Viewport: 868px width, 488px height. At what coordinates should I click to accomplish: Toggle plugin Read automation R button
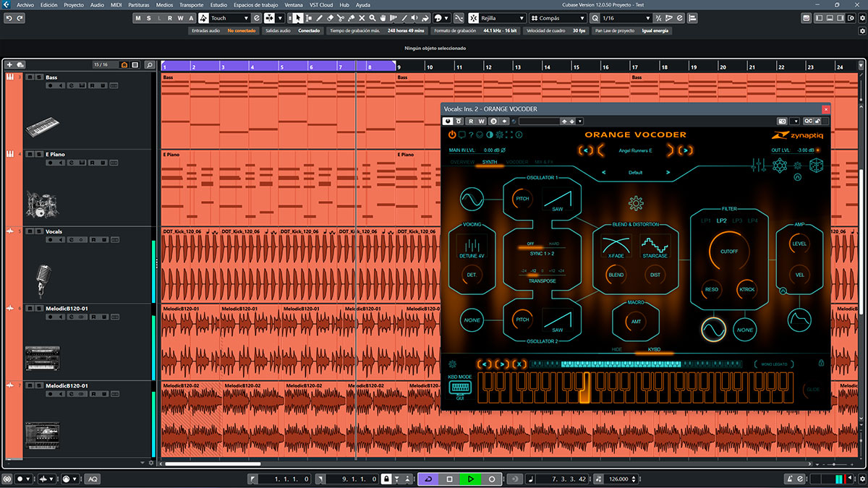471,121
